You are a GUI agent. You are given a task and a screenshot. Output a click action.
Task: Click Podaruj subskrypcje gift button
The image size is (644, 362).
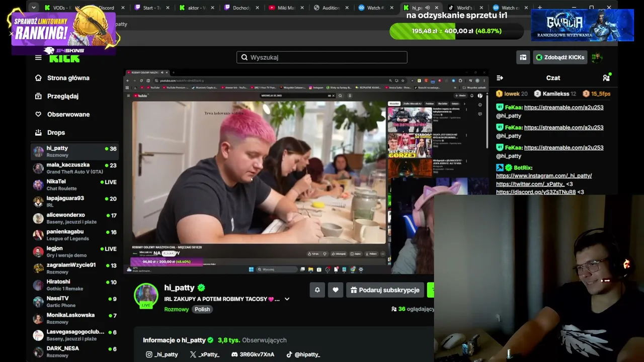[385, 290]
